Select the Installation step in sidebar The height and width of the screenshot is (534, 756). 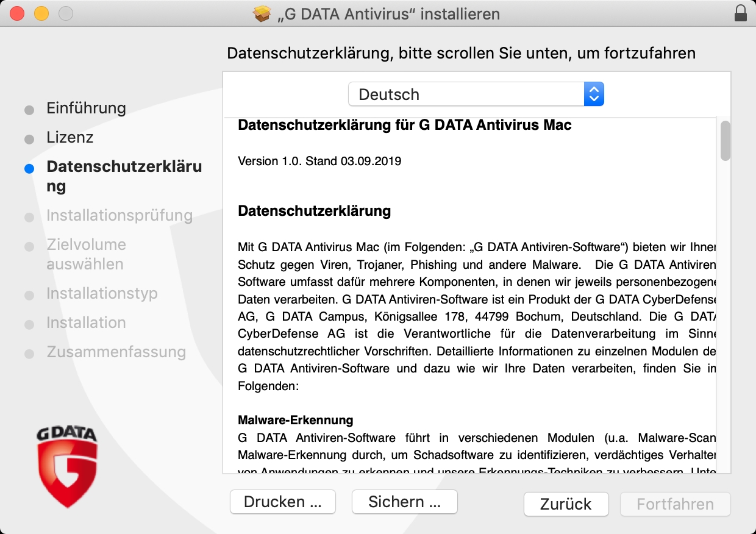pos(86,322)
